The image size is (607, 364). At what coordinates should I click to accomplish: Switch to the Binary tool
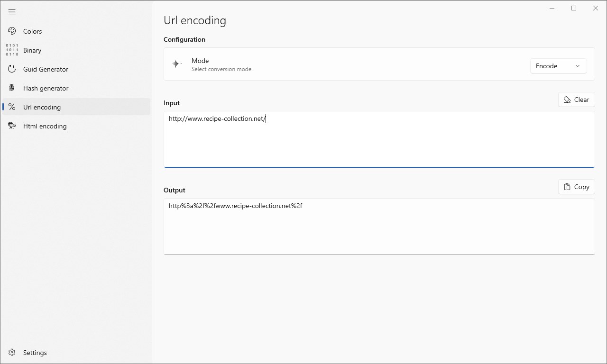pyautogui.click(x=32, y=50)
